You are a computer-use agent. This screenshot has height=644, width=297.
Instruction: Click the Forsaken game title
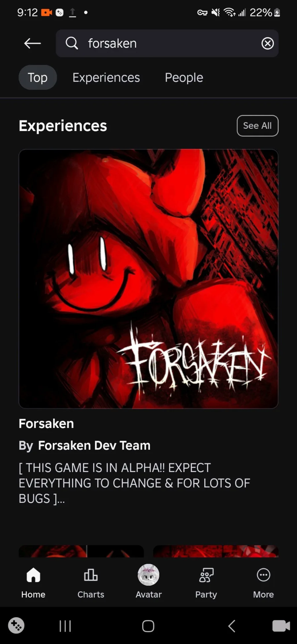(46, 423)
